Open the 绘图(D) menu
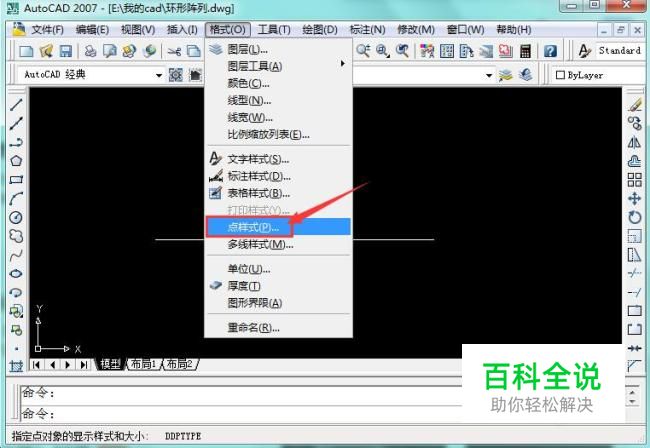 click(320, 30)
